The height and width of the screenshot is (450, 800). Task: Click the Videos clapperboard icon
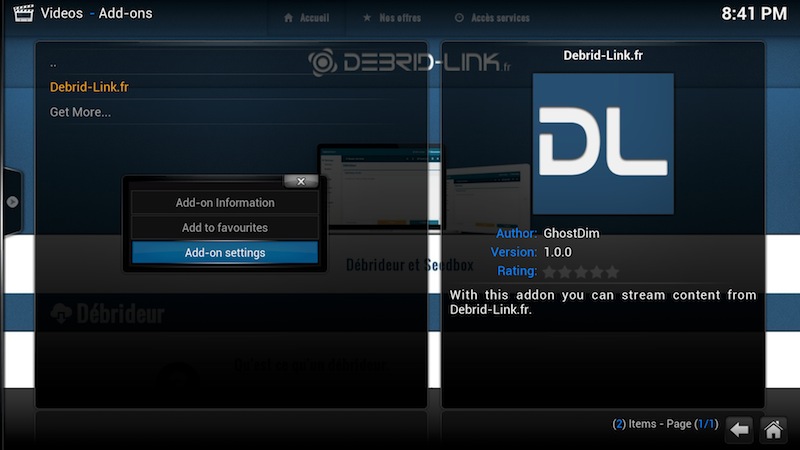pos(23,13)
